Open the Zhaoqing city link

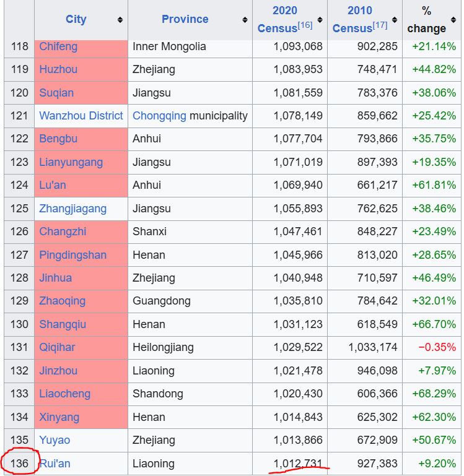(x=63, y=301)
